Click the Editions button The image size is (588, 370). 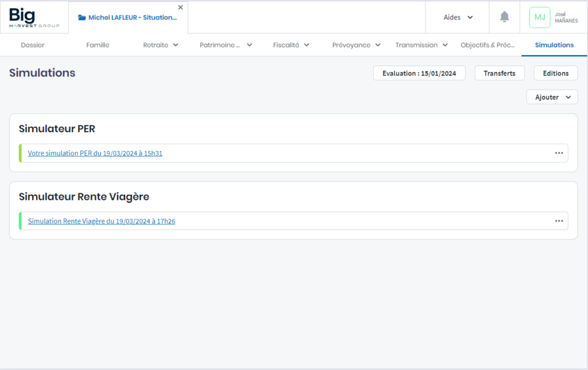pyautogui.click(x=555, y=73)
